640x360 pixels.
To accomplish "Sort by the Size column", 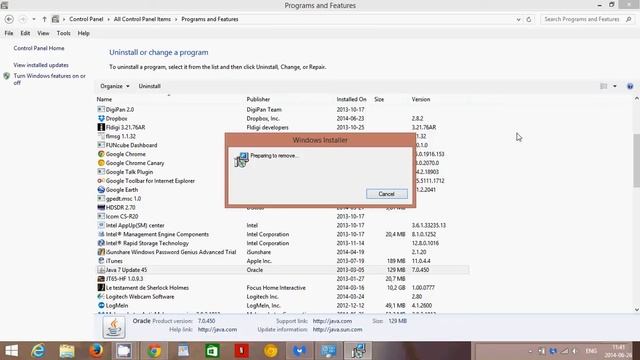I will [379, 99].
